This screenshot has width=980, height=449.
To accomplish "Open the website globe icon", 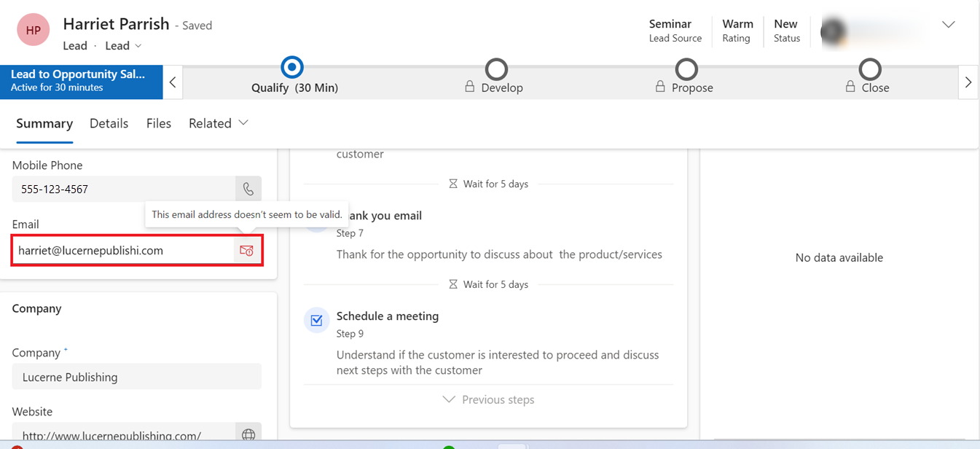I will point(248,435).
